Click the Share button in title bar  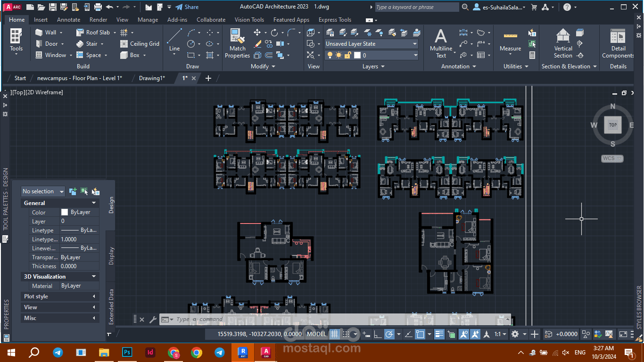click(x=187, y=7)
